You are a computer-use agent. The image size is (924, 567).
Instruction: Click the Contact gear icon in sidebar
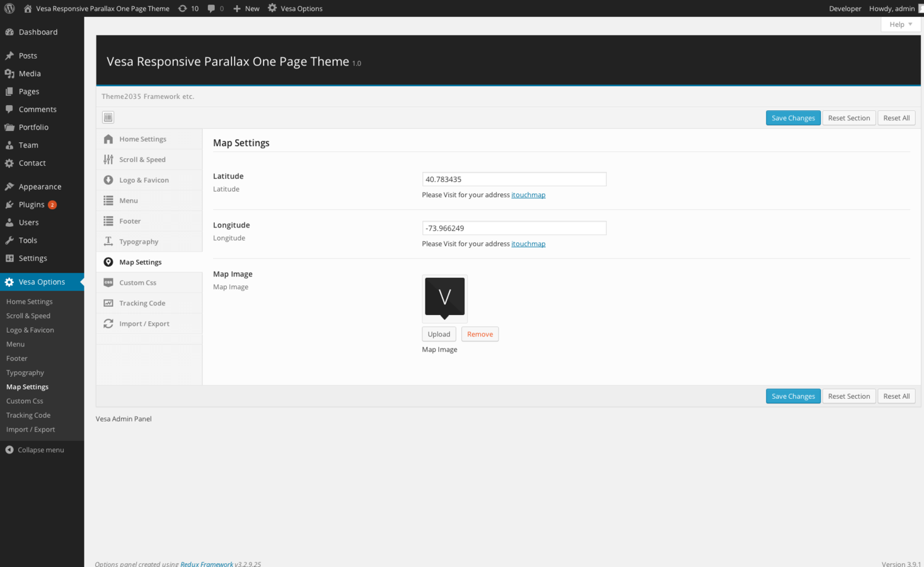tap(9, 163)
